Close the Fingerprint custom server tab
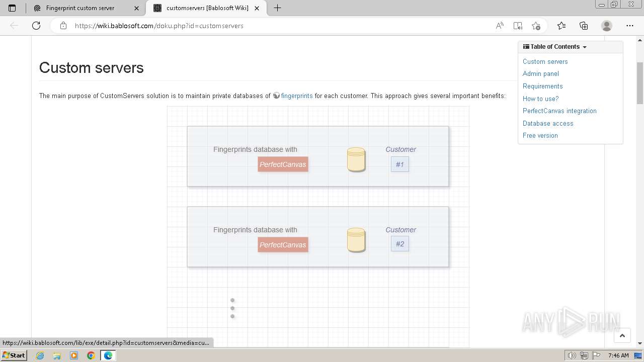The height and width of the screenshot is (362, 644). (137, 8)
